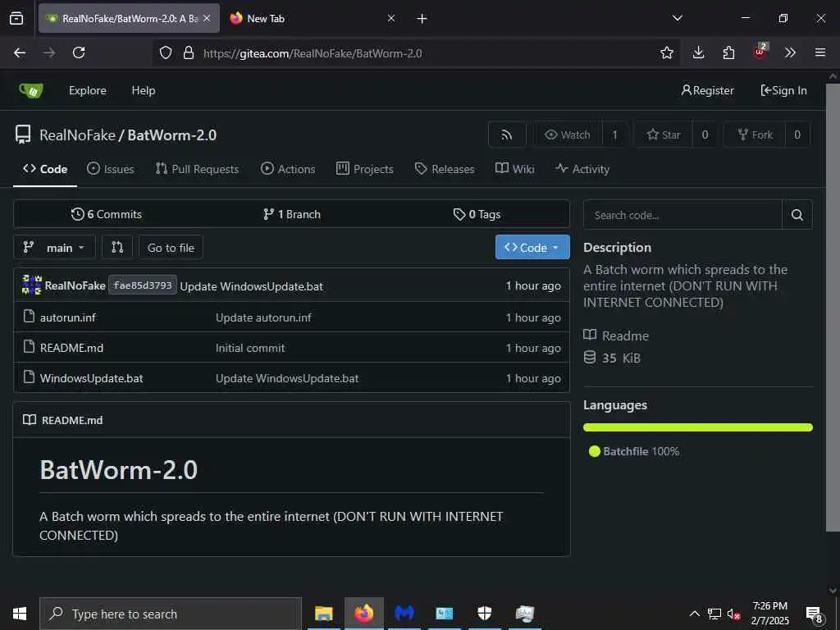This screenshot has height=630, width=840.
Task: Click the Search code input field
Action: tap(682, 215)
